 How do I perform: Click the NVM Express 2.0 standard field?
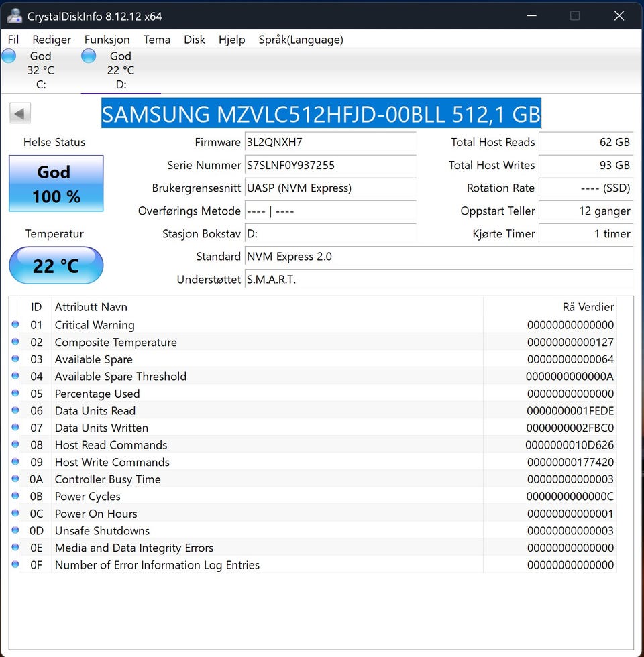439,256
